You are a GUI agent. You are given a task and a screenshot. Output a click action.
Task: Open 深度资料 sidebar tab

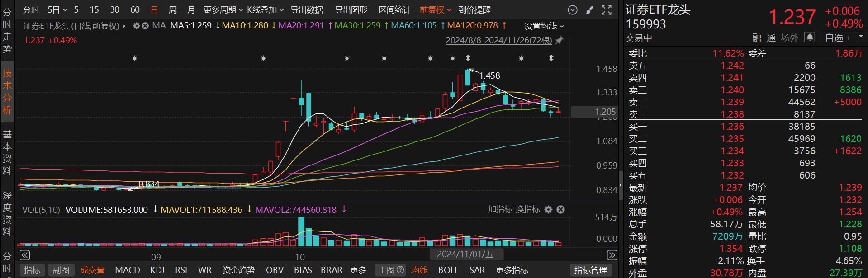[7, 214]
